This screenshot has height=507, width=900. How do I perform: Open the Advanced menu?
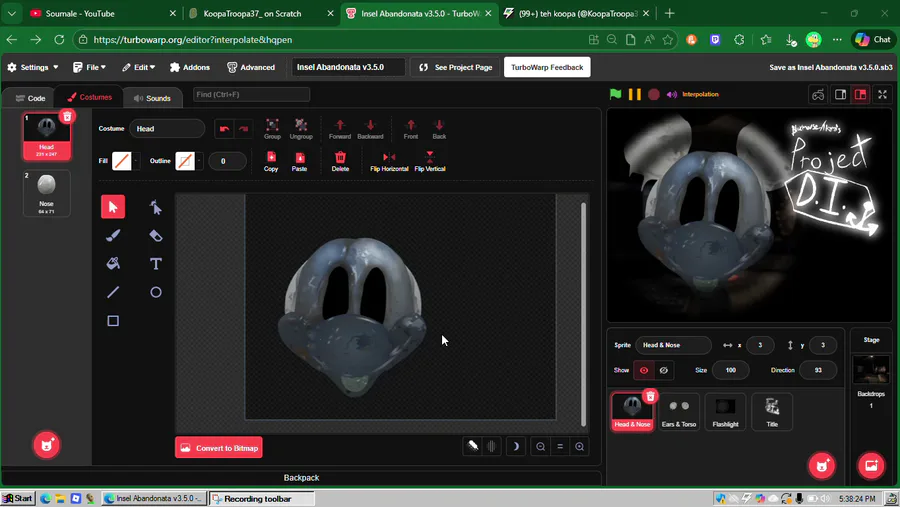coord(251,67)
